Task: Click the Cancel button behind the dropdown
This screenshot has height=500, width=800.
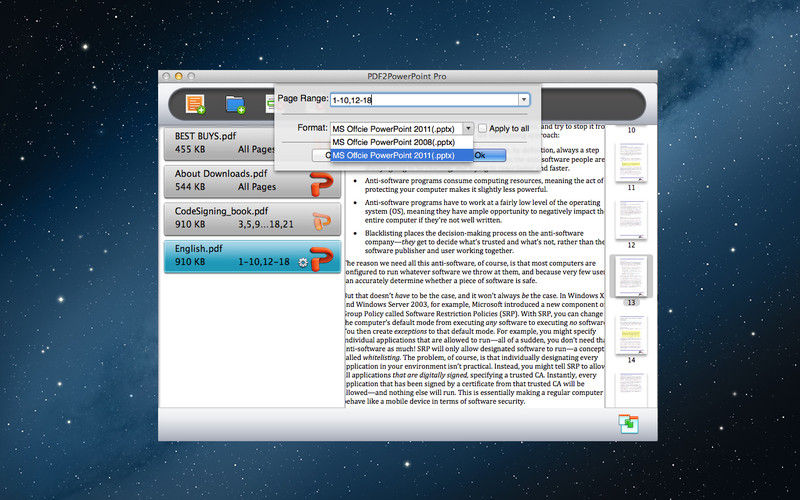Action: point(321,155)
